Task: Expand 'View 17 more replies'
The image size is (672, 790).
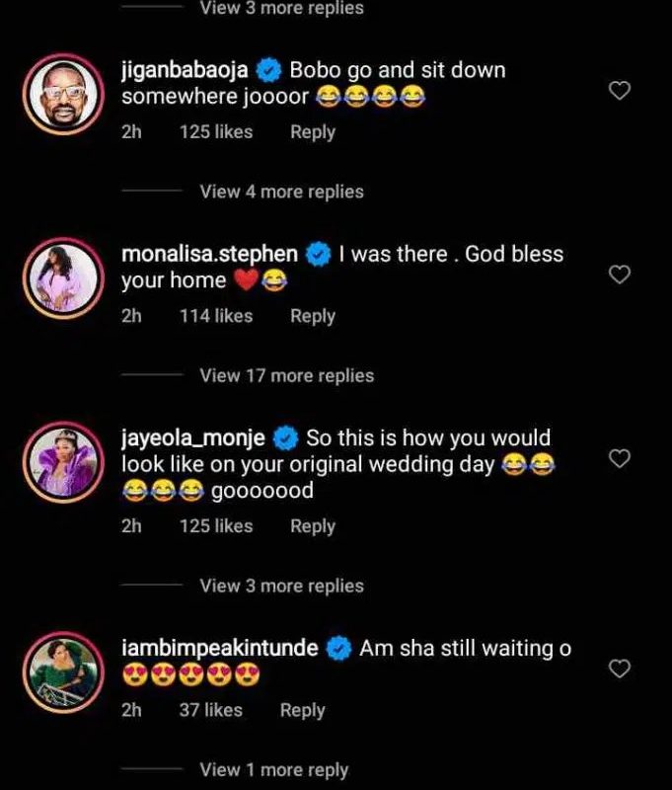Action: coord(286,375)
